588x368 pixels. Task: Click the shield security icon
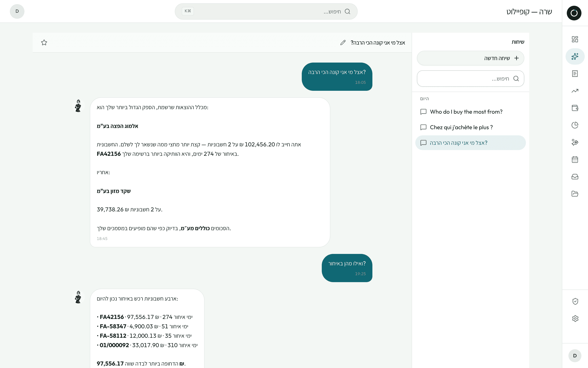pos(575,301)
